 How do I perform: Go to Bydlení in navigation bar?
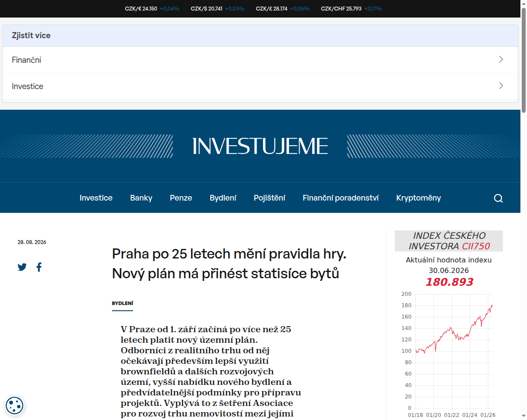pos(223,198)
